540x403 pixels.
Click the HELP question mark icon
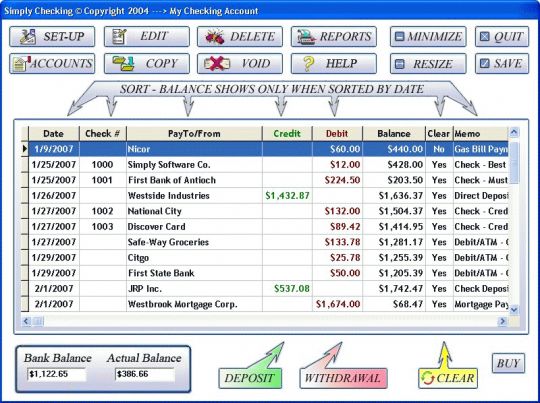tap(308, 64)
